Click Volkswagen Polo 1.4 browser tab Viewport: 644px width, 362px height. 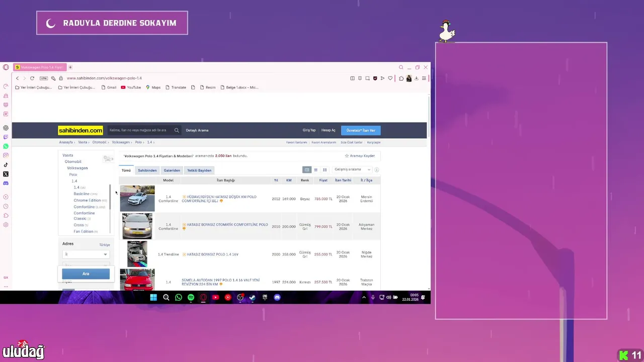click(x=39, y=67)
